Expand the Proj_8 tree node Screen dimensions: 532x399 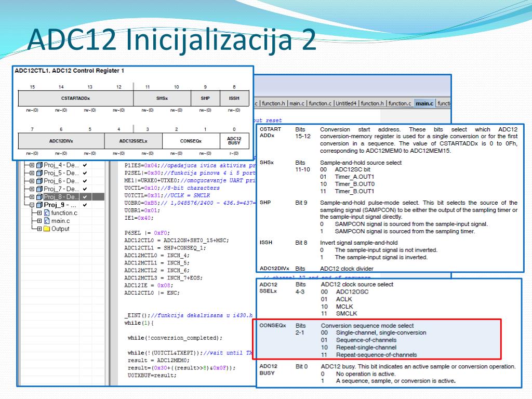pos(32,197)
